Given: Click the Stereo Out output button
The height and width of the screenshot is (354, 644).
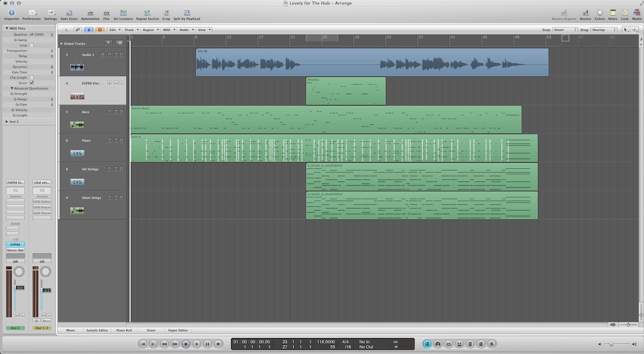Looking at the screenshot, I should (x=15, y=251).
